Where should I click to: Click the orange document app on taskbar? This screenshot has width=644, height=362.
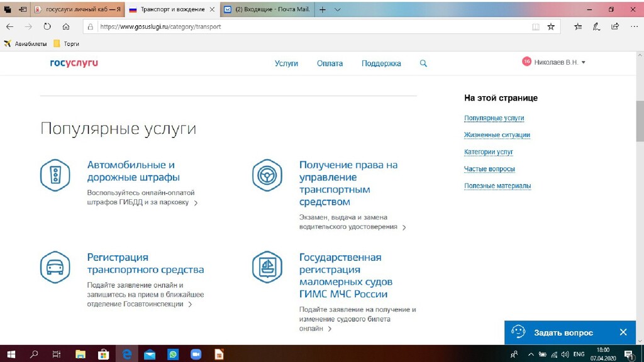(x=219, y=354)
